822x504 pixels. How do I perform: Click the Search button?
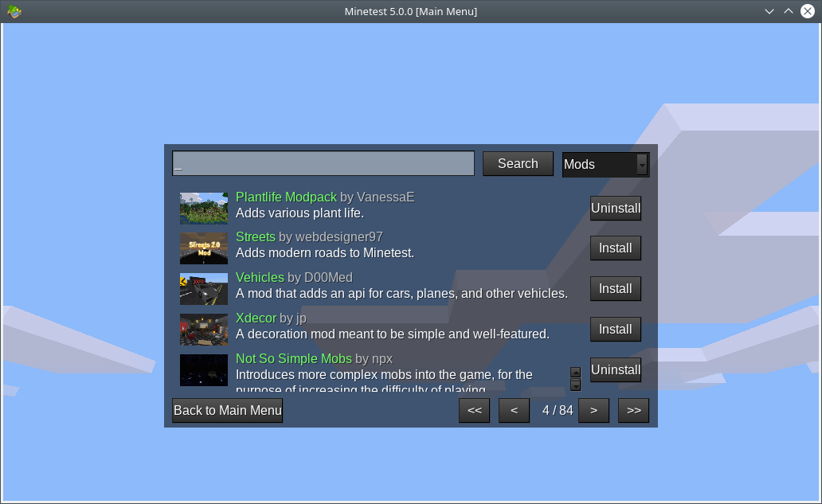tap(518, 163)
